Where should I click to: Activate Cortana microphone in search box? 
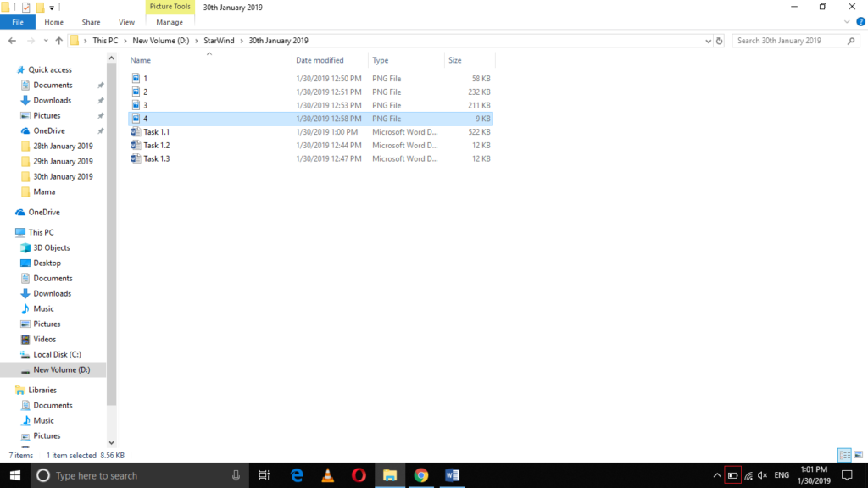236,475
